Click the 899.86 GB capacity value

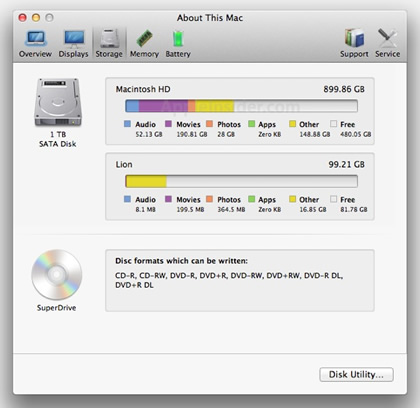344,89
